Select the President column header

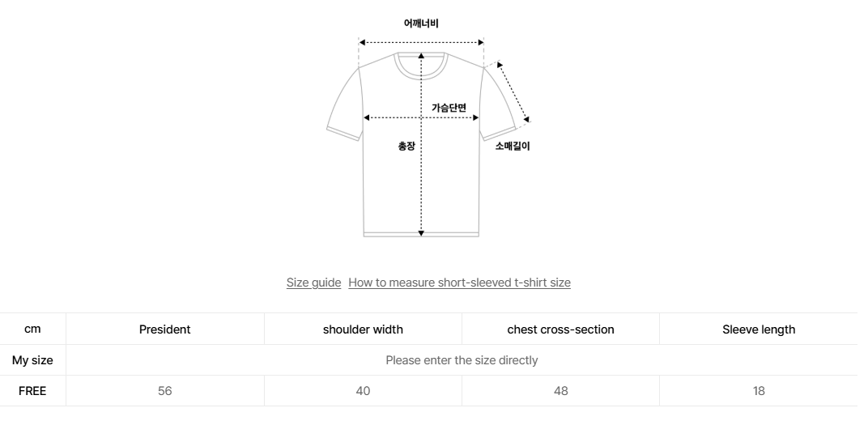click(165, 329)
